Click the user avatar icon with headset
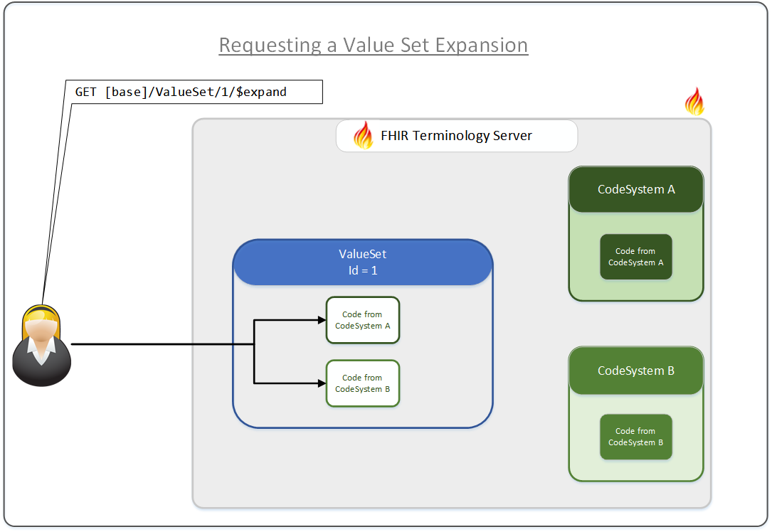Viewport: 772px width, 532px height. coord(42,346)
